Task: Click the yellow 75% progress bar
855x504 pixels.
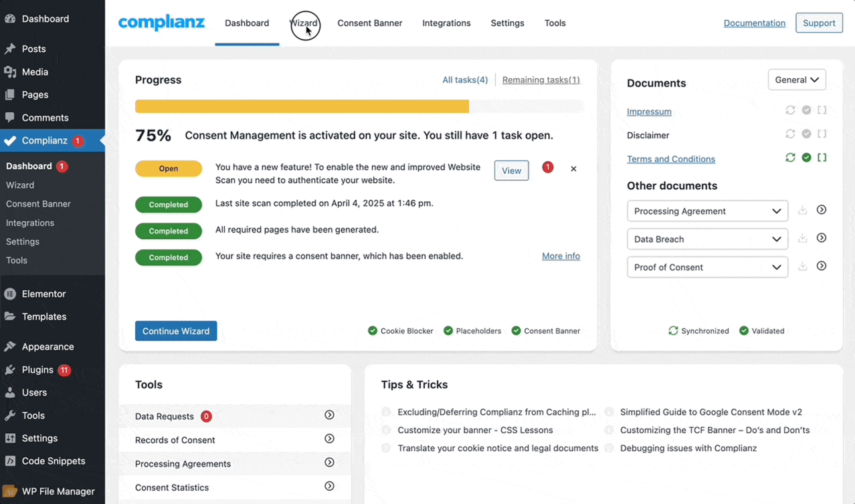Action: tap(301, 106)
